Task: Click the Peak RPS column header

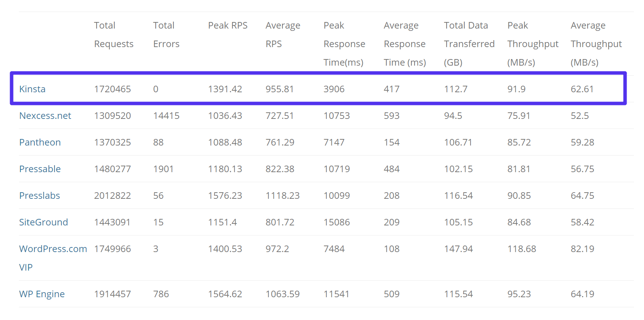Action: tap(228, 25)
